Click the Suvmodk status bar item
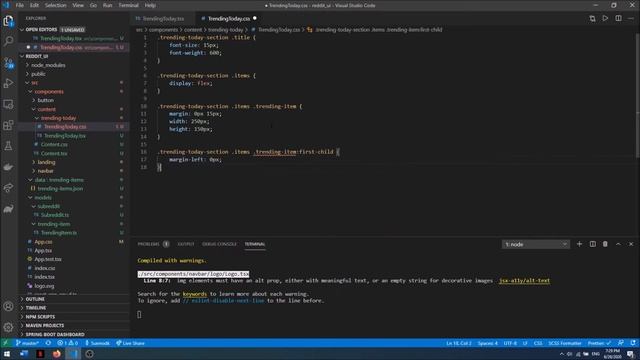This screenshot has height=360, width=640. click(98, 343)
